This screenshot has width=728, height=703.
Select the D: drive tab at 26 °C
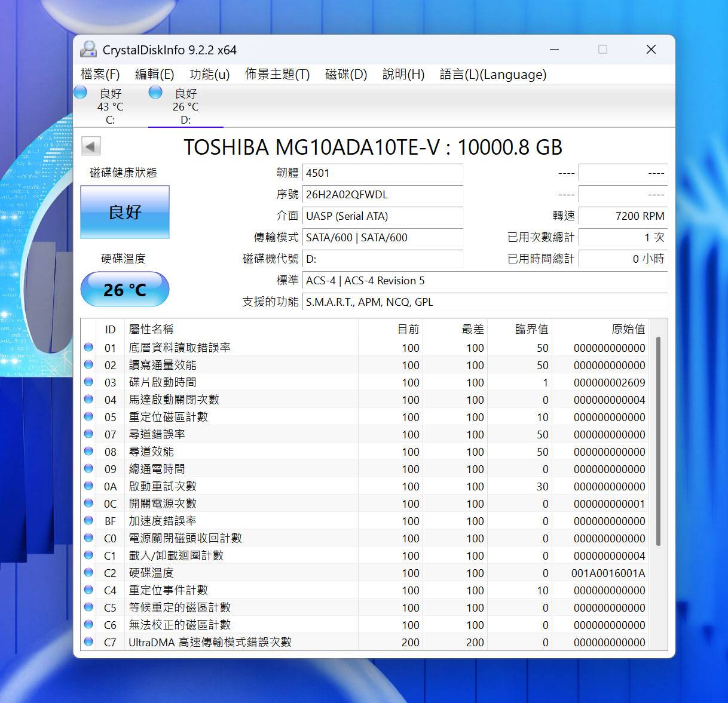pos(186,106)
